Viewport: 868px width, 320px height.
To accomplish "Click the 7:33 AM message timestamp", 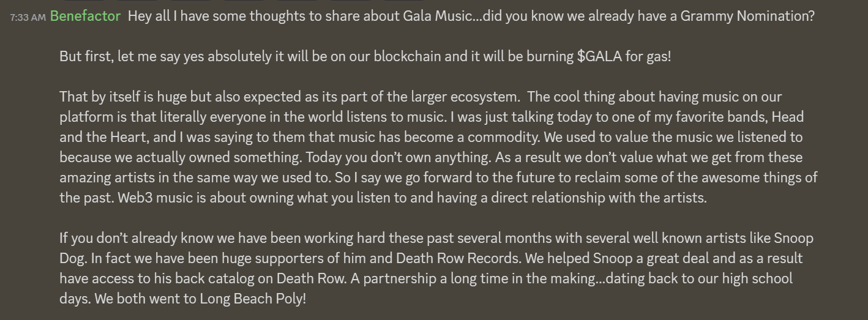I will (28, 18).
